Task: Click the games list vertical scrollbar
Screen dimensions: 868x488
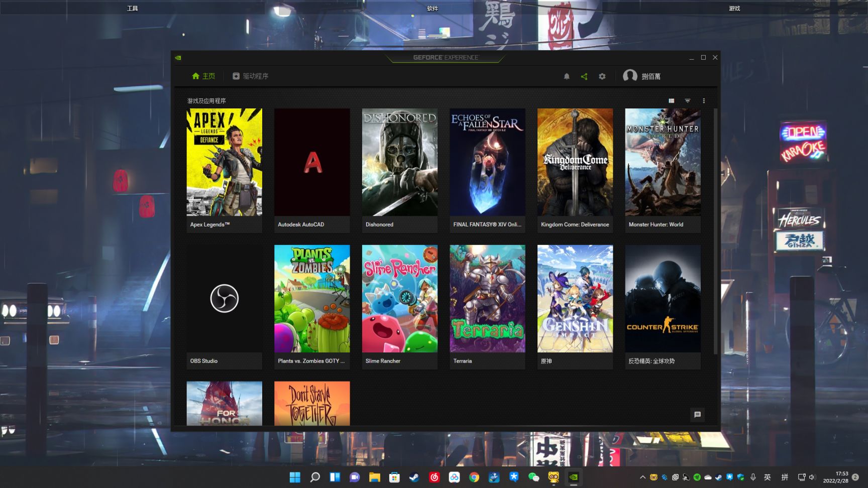Action: [715, 231]
